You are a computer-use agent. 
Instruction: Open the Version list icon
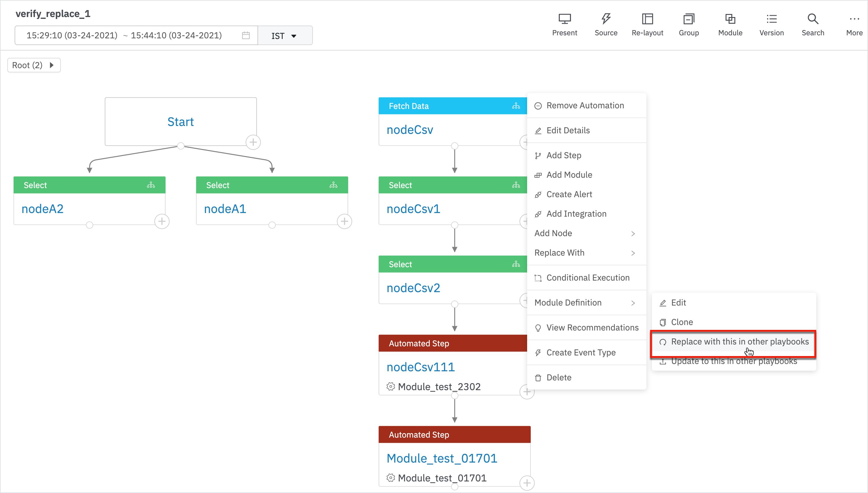click(x=772, y=19)
